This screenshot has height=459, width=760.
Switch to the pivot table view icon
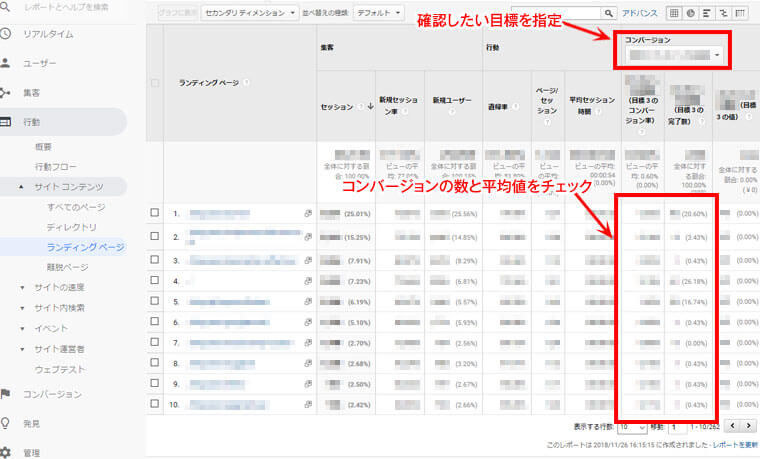click(x=740, y=13)
